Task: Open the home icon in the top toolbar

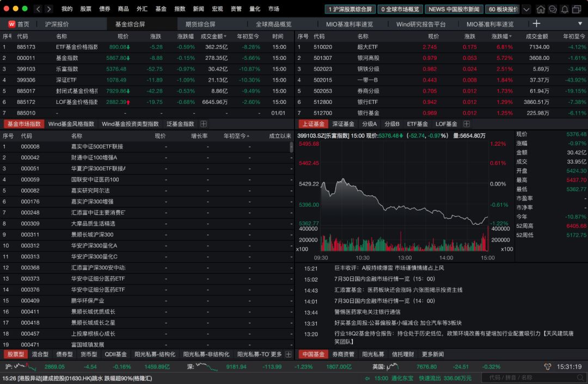Action: [x=542, y=9]
